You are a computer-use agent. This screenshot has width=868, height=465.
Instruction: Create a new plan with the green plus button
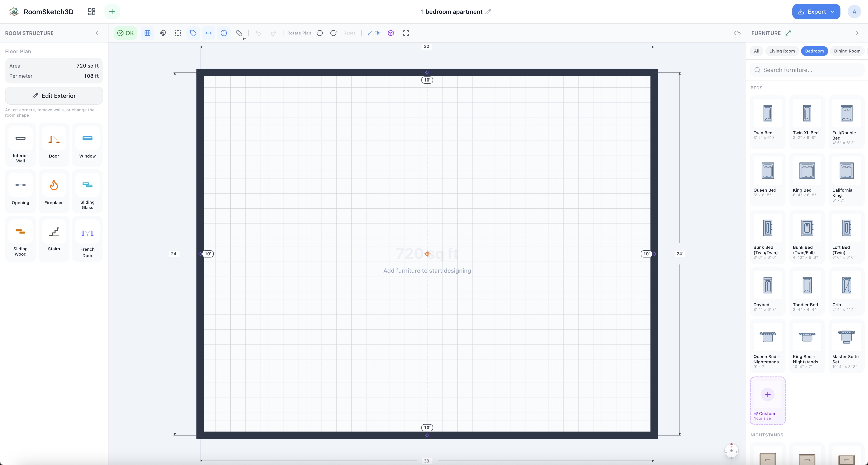pyautogui.click(x=112, y=12)
